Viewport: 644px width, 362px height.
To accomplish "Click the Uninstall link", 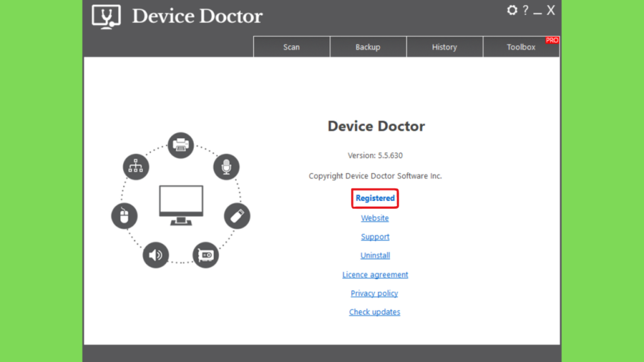I will point(375,255).
